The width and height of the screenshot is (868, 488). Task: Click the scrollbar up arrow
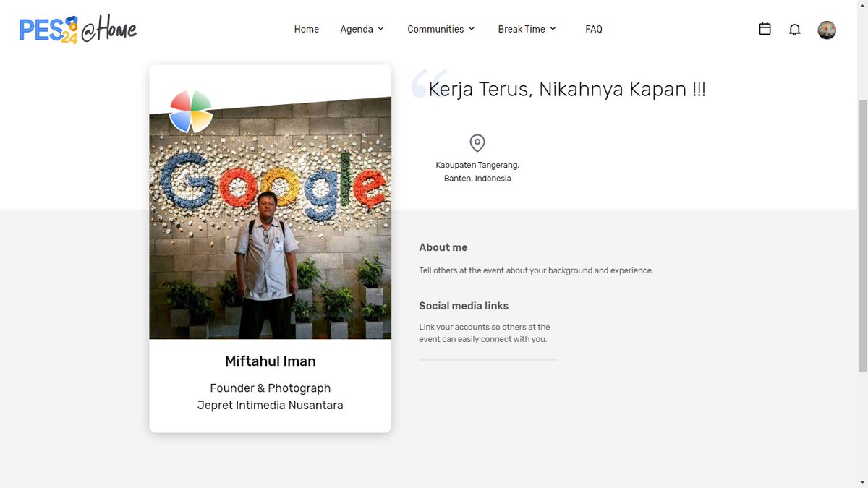tap(862, 6)
